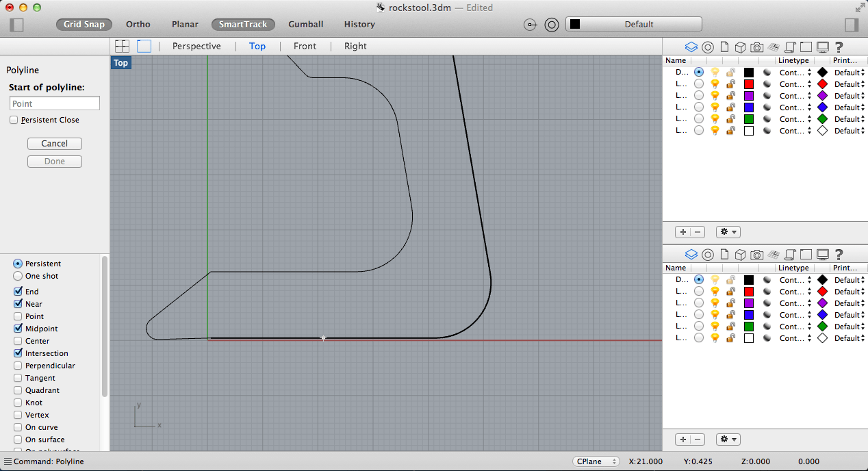Open the CPlane dropdown in the status bar

(x=596, y=461)
